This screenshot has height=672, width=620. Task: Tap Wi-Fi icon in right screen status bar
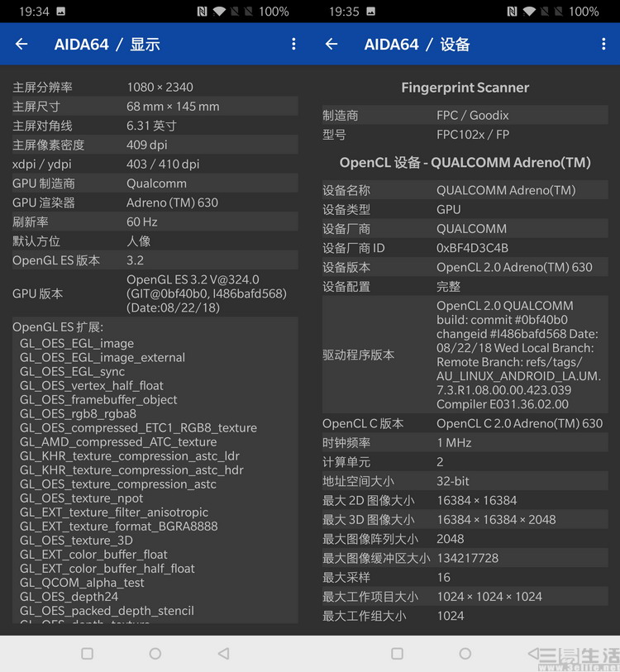point(528,12)
